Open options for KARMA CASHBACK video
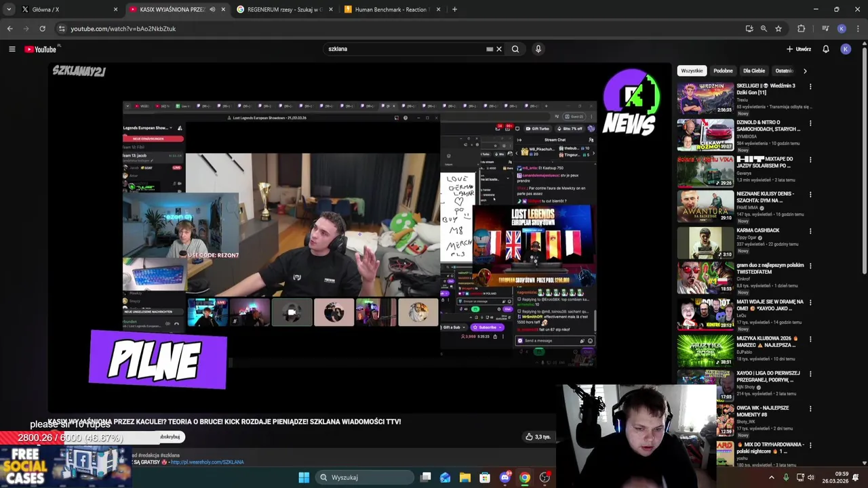 [x=810, y=231]
